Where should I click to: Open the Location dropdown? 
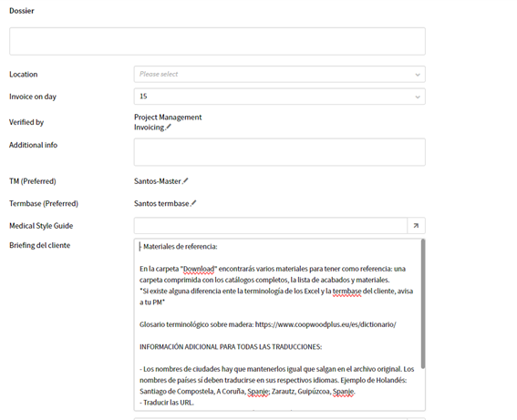click(280, 74)
